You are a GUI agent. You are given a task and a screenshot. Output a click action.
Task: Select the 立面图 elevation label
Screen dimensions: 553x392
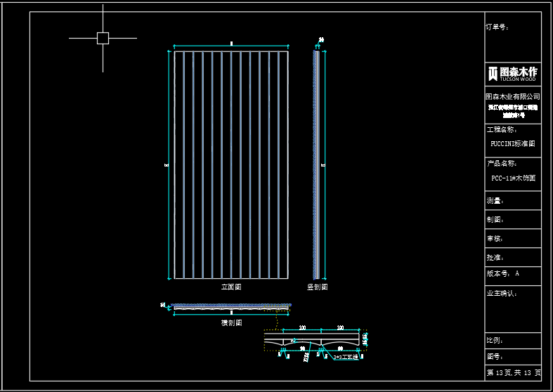point(231,287)
